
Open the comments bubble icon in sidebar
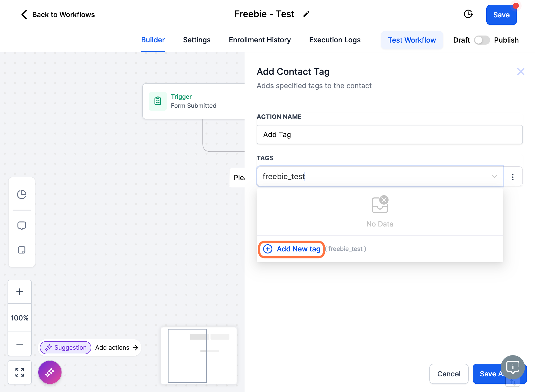click(x=22, y=226)
